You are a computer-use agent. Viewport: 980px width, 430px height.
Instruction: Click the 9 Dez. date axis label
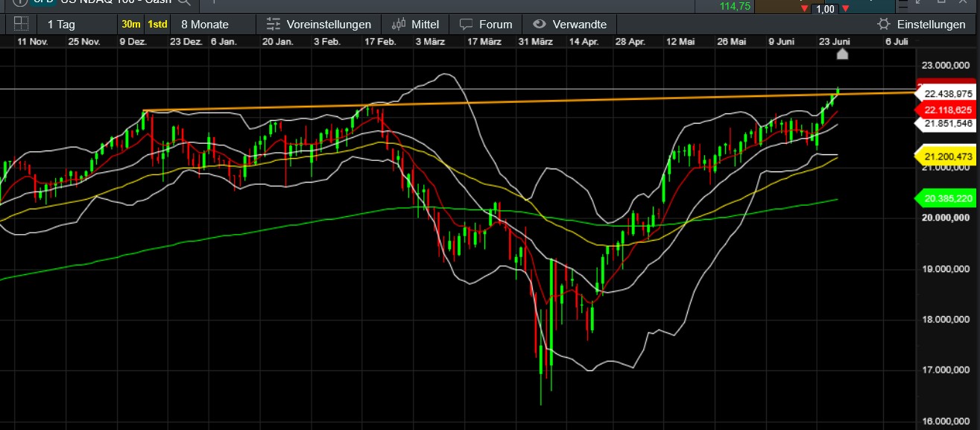click(x=133, y=42)
